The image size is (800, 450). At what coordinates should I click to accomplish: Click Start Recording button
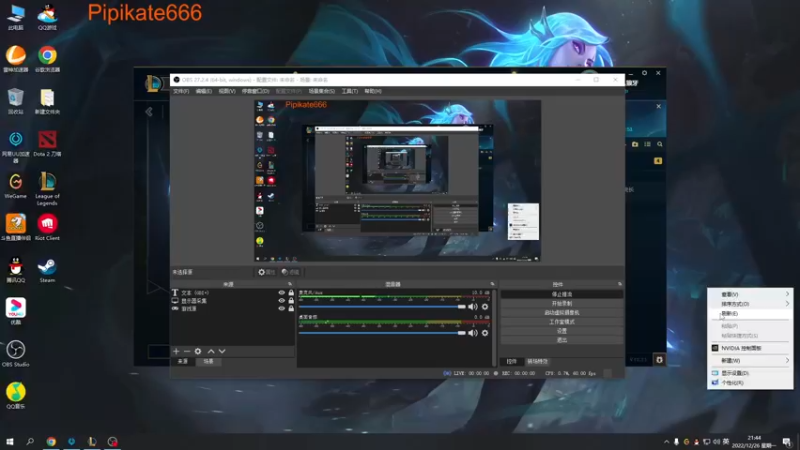coord(562,304)
